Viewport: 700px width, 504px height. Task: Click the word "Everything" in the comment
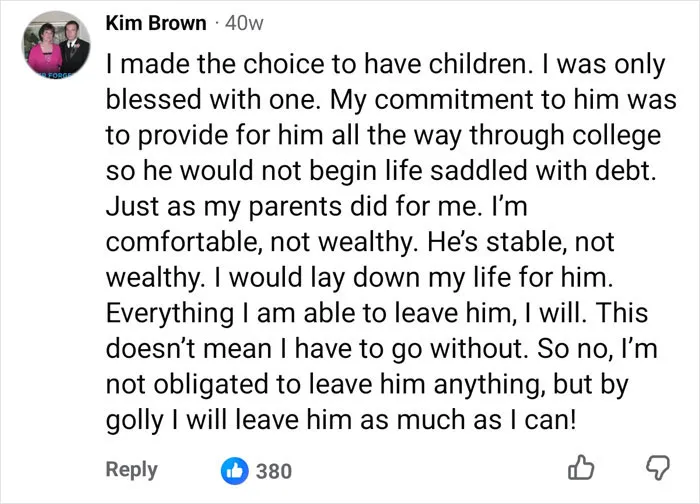tap(170, 313)
